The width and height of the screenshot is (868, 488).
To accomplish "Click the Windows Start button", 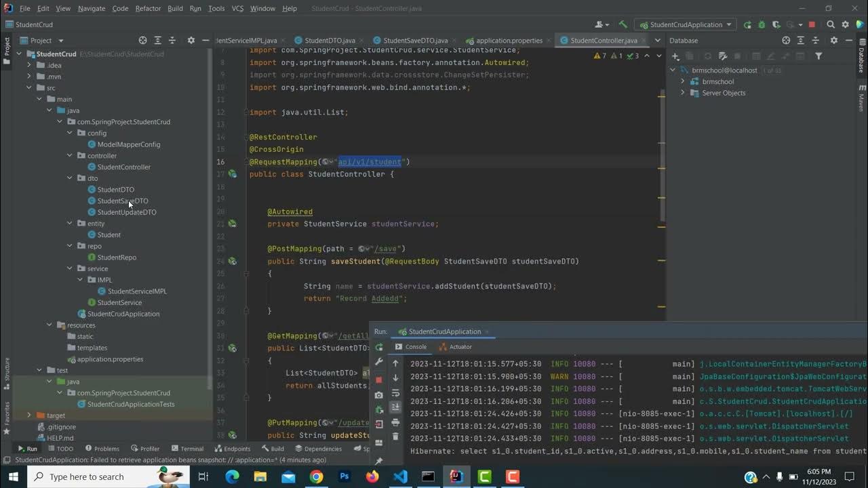I will 14,477.
